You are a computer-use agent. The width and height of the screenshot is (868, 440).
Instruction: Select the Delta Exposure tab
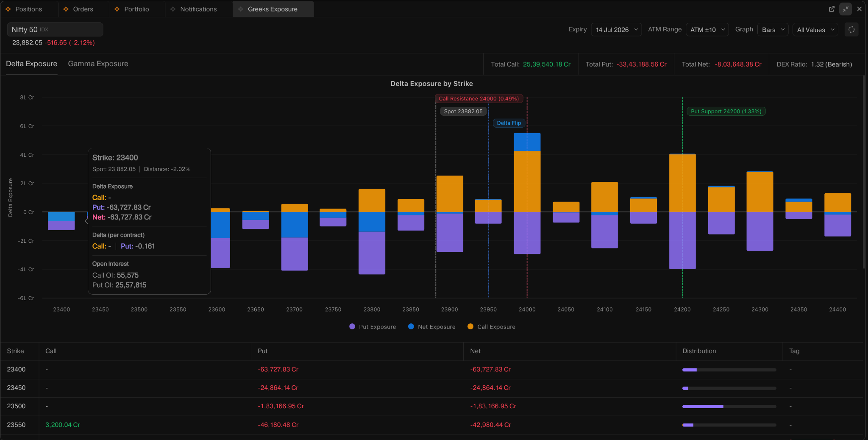pos(31,64)
